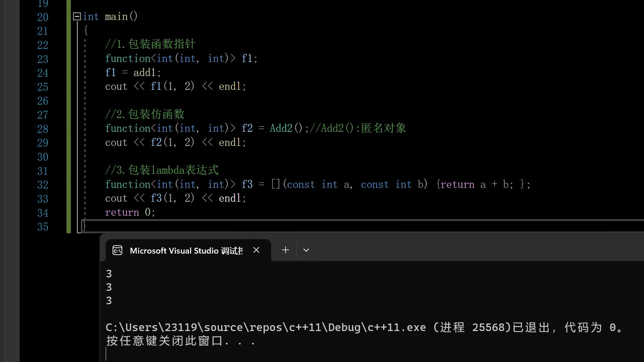Click the comment '//1.包装函数指针'
Screen dimensions: 644x362
[x=150, y=44]
